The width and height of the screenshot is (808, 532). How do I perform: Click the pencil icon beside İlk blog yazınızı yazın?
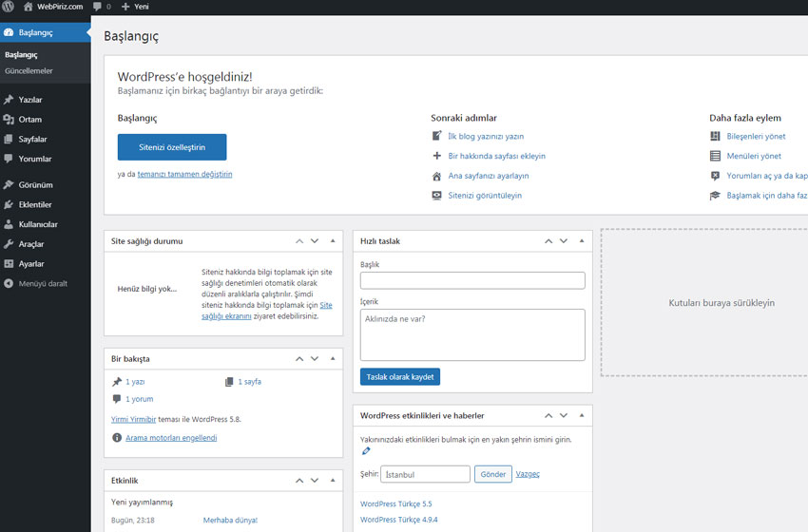point(436,136)
